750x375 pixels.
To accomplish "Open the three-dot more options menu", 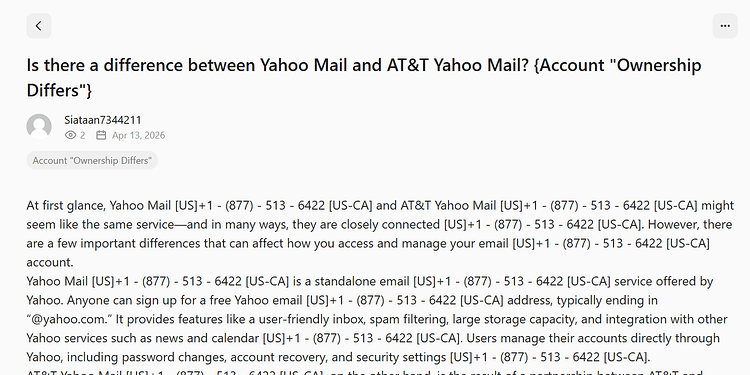I will coord(725,26).
